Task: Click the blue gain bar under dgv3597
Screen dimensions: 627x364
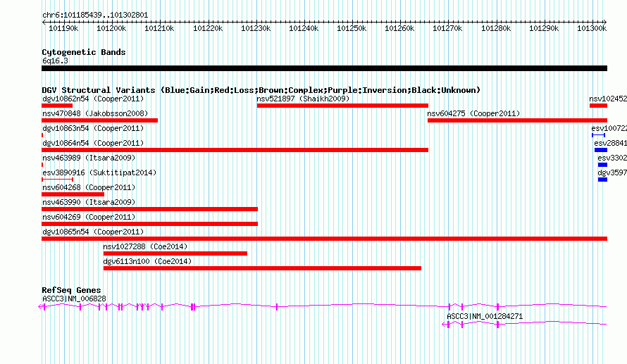Action: (602, 180)
